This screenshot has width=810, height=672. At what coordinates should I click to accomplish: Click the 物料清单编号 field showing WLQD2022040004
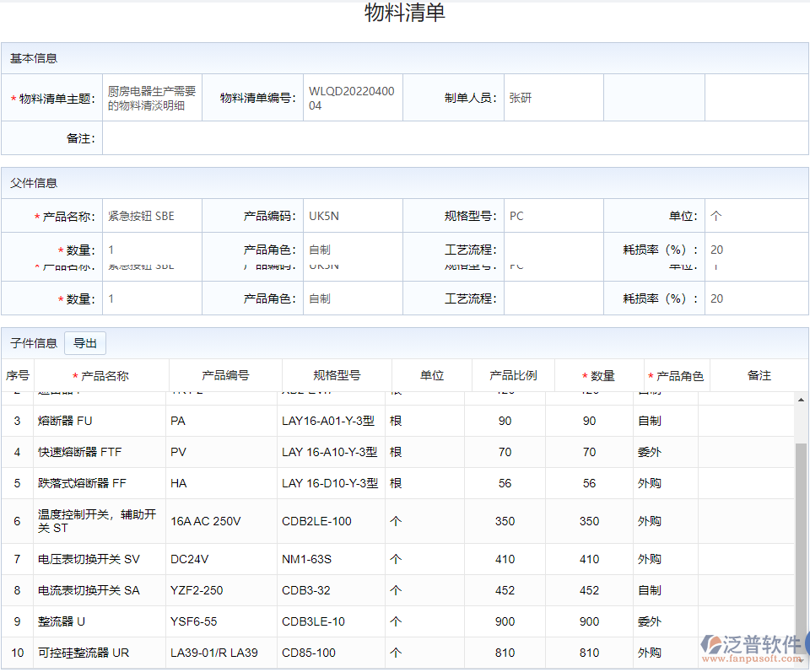(353, 97)
